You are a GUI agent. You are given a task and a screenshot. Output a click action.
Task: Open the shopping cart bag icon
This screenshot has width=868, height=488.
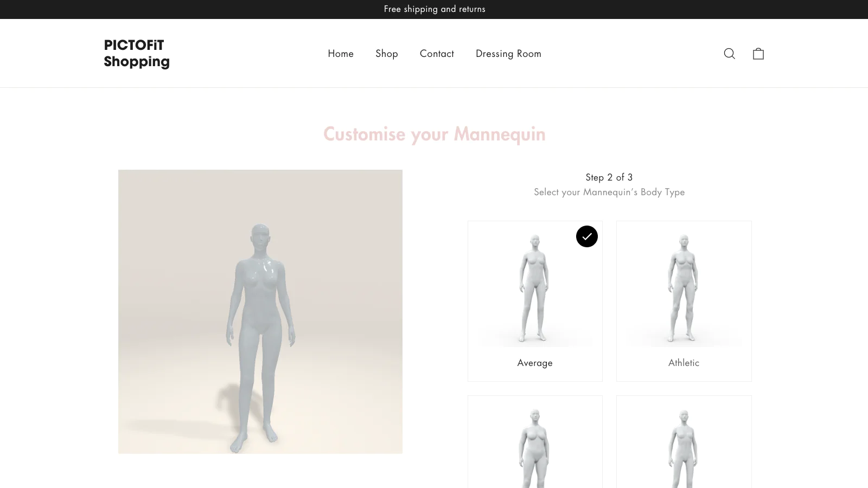pos(758,53)
